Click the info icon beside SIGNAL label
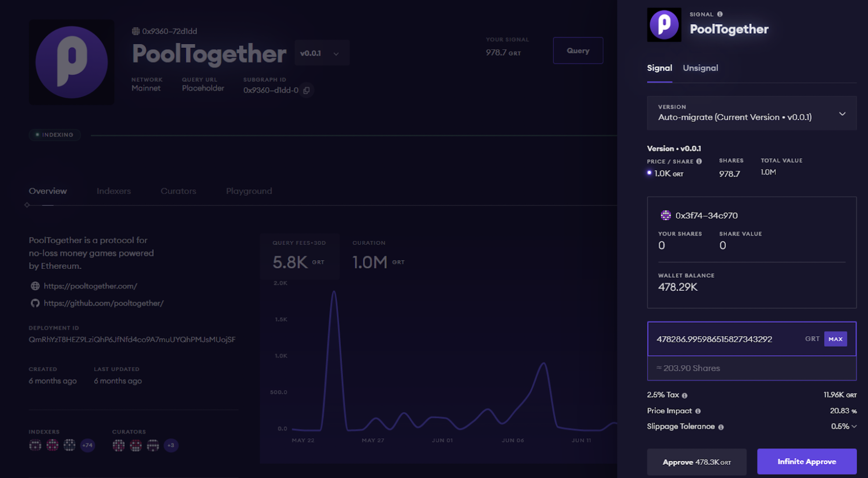868x478 pixels. click(x=720, y=14)
